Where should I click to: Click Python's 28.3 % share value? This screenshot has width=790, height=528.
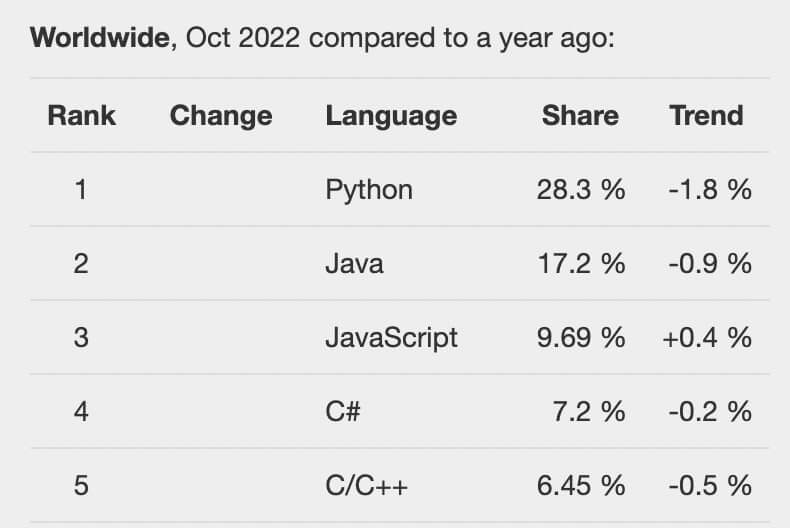click(581, 190)
